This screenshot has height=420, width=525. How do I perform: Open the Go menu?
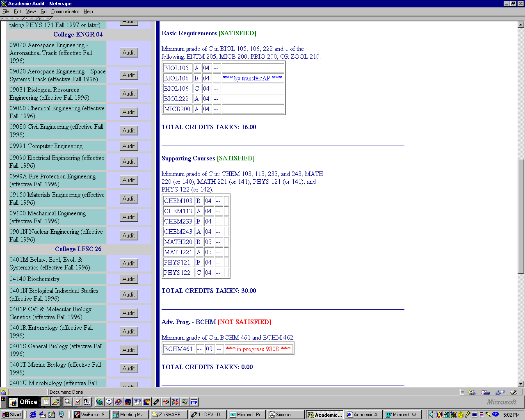point(43,11)
